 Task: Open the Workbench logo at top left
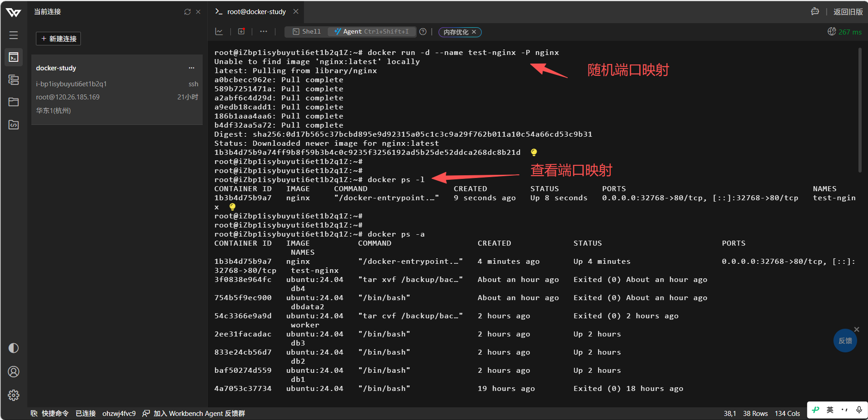click(x=14, y=12)
